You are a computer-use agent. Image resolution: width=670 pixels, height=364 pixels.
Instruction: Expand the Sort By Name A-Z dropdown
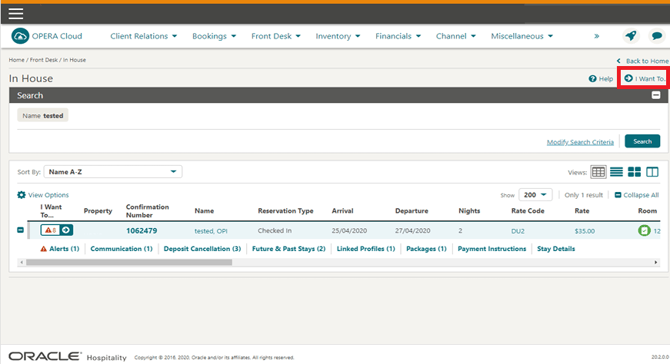[113, 172]
